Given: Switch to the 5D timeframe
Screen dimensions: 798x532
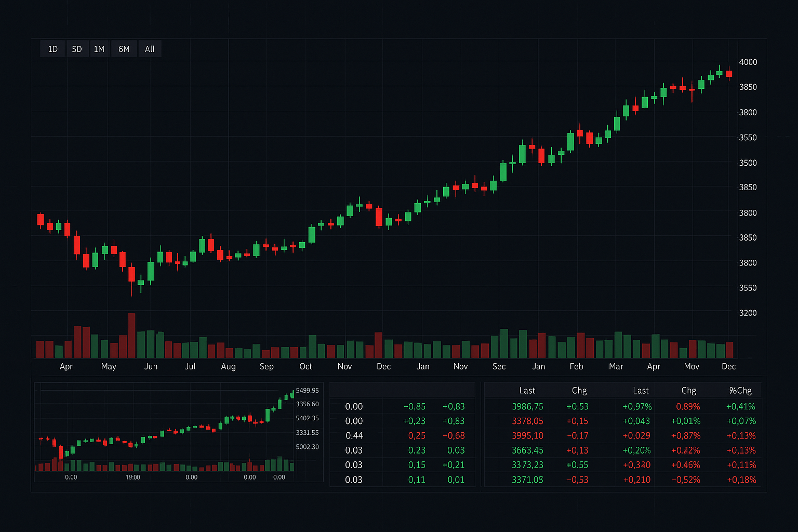Looking at the screenshot, I should [x=77, y=49].
